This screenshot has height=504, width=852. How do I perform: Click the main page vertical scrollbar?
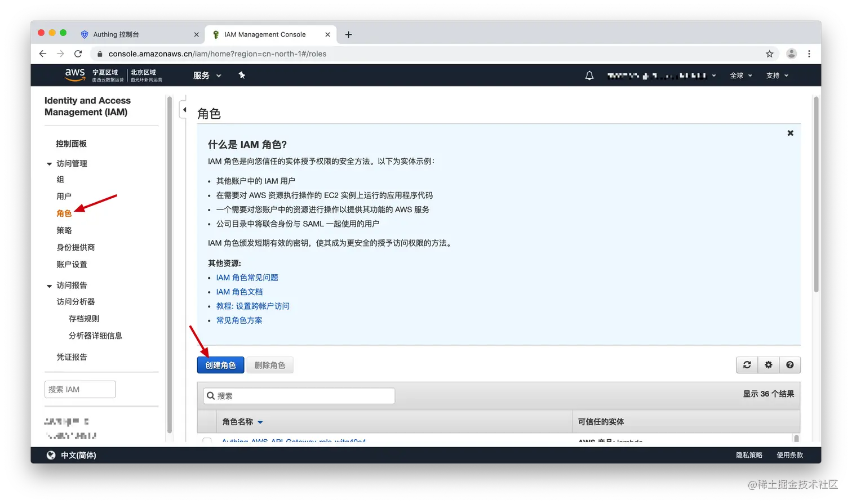tap(816, 194)
